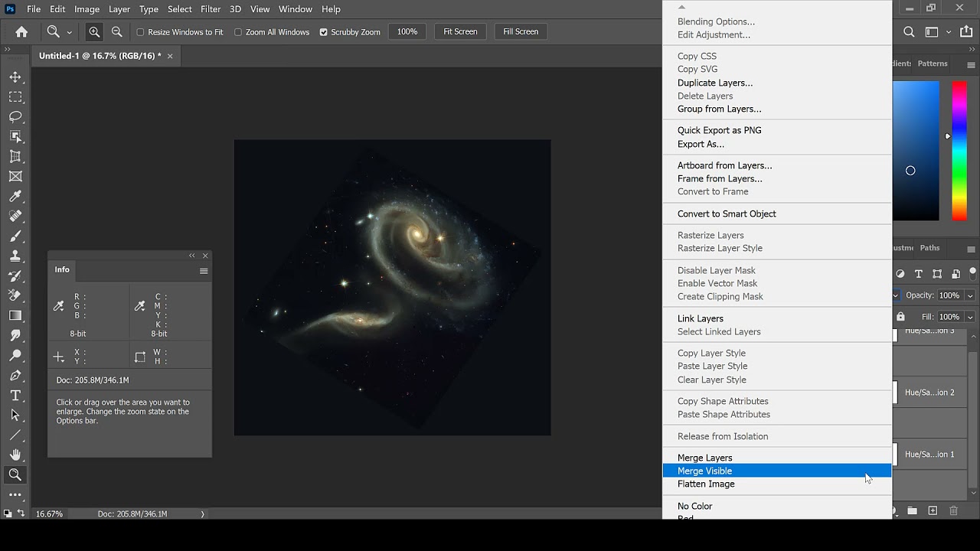This screenshot has width=980, height=551.
Task: Open the Filter menu
Action: click(x=211, y=9)
